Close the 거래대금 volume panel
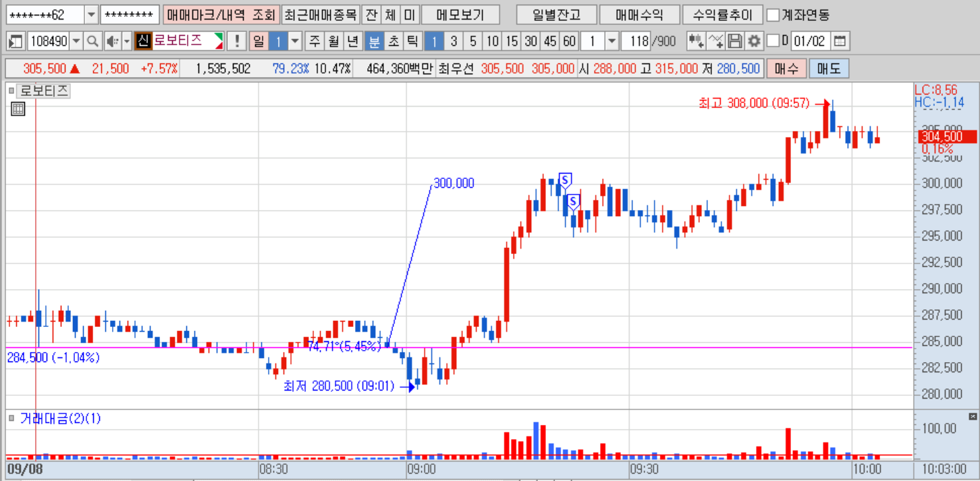 (973, 416)
